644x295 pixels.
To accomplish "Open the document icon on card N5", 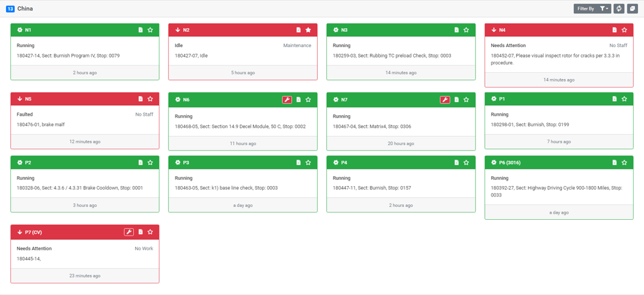I will pos(141,99).
